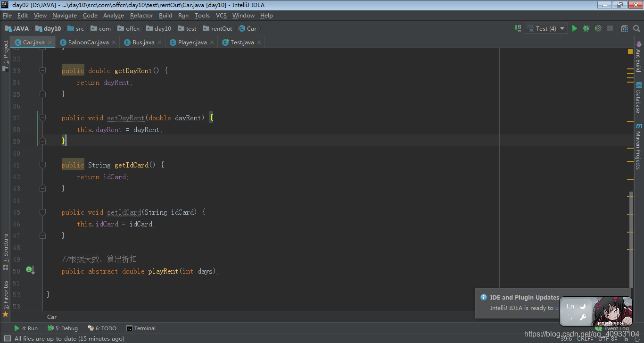Click the update link in notification
The height and width of the screenshot is (343, 644).
coord(557,308)
